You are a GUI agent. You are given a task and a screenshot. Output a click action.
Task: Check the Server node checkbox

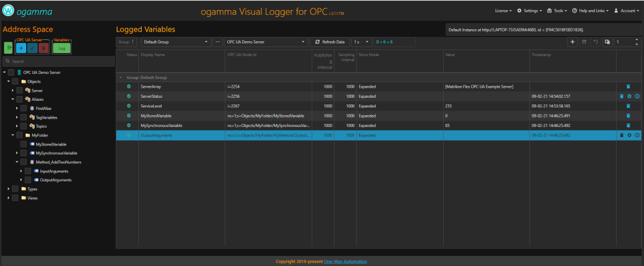point(19,90)
